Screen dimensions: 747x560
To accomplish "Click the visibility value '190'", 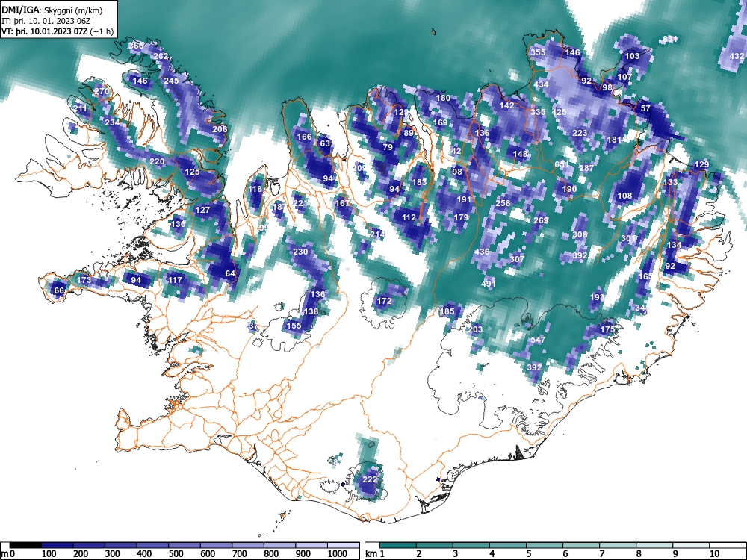I will point(569,189).
